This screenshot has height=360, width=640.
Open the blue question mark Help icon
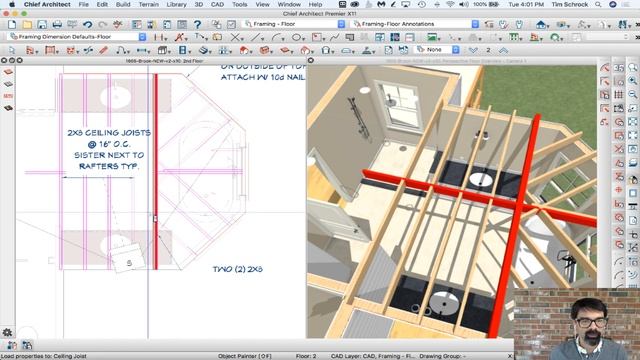click(198, 24)
